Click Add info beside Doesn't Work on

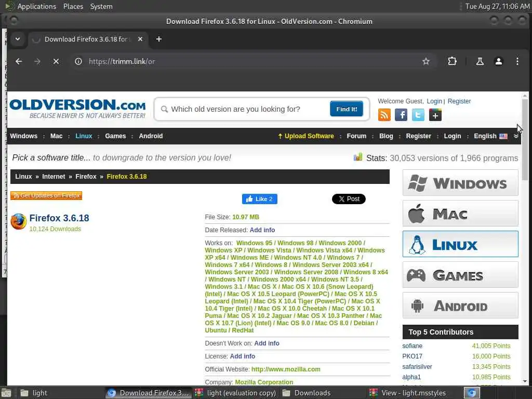pyautogui.click(x=267, y=343)
